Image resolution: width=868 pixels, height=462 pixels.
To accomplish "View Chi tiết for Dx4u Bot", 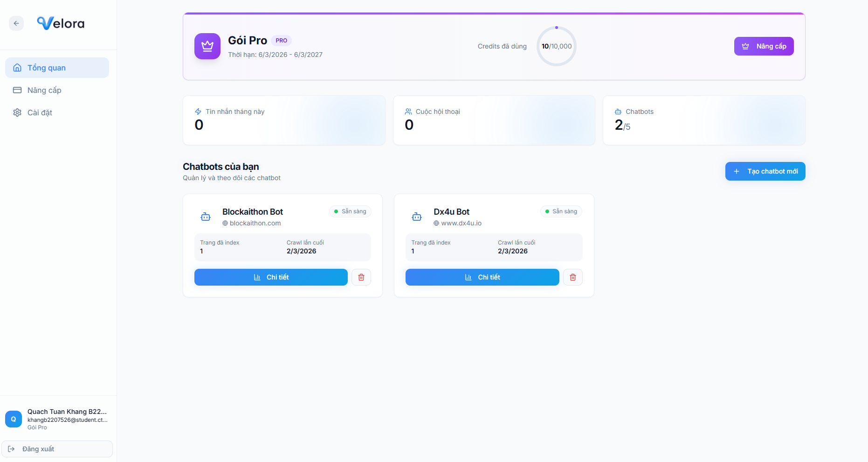I will tap(482, 277).
